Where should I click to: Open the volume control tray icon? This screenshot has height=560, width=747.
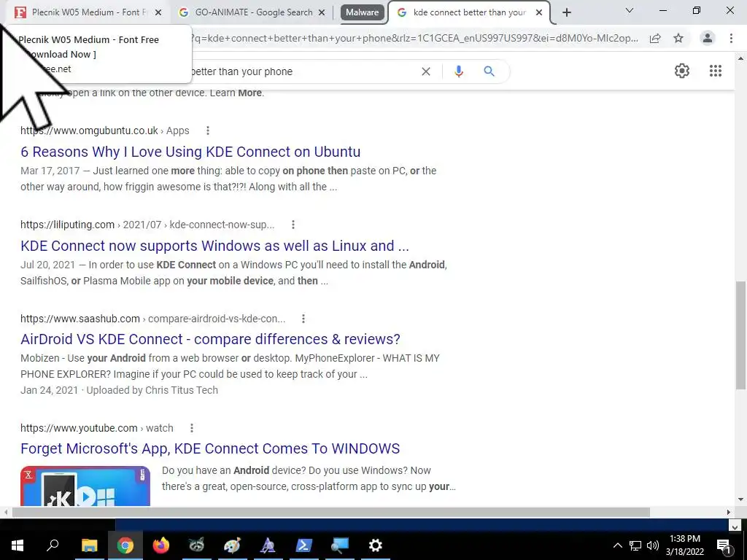[653, 545]
